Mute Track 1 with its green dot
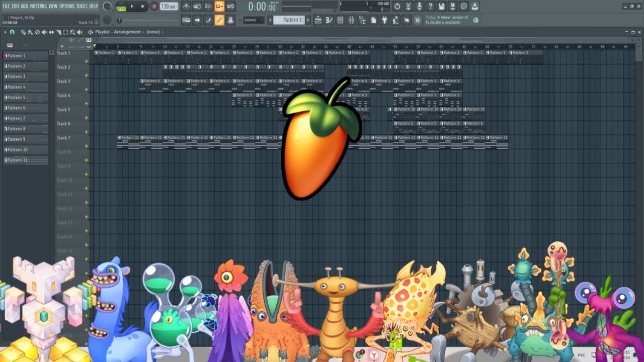The image size is (644, 362). click(x=87, y=61)
